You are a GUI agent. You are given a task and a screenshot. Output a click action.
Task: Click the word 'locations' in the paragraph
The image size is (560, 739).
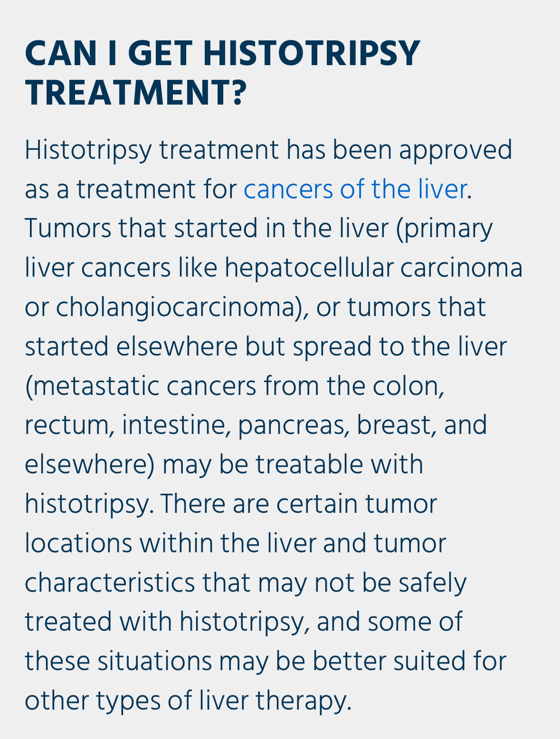click(78, 543)
